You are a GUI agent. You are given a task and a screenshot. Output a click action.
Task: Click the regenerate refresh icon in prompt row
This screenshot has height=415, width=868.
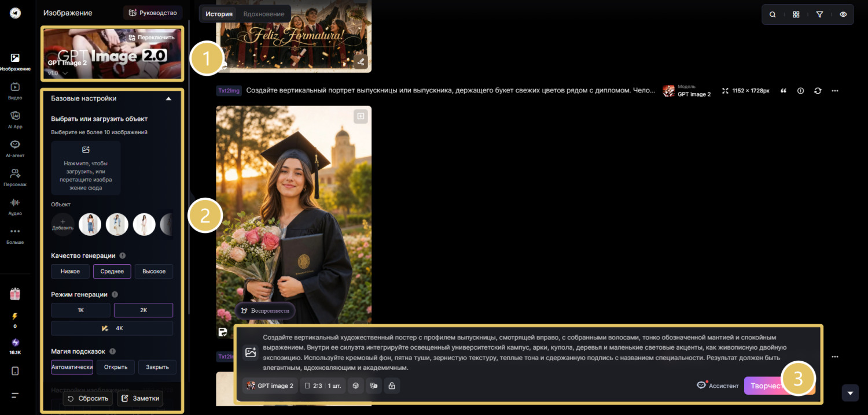(x=818, y=91)
